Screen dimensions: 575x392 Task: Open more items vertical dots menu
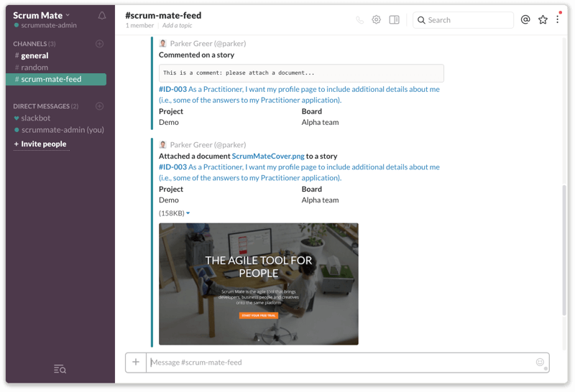pos(558,19)
